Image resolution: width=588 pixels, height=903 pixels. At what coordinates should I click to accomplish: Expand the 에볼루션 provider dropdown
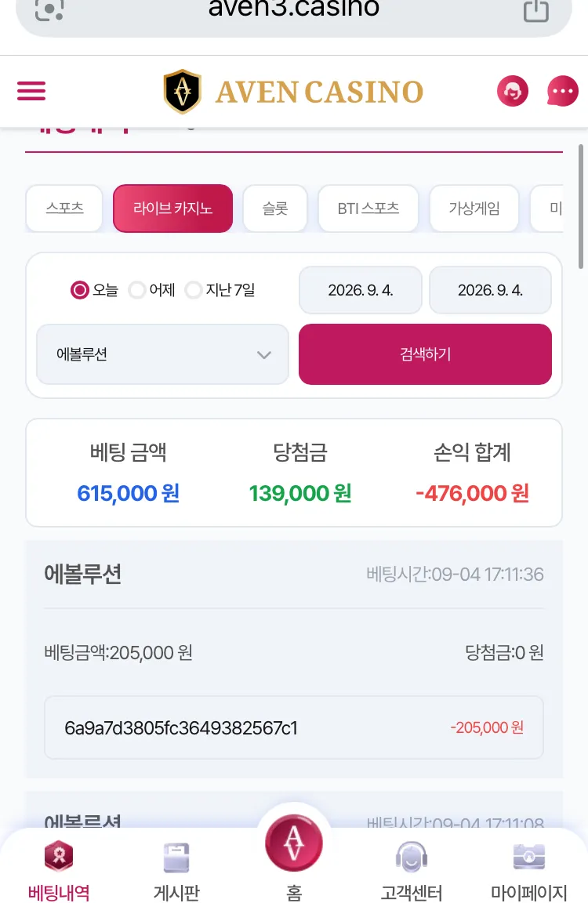pyautogui.click(x=162, y=354)
